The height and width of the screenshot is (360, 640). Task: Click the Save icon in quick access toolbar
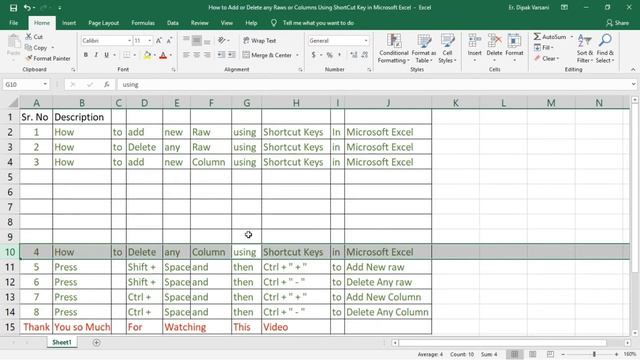[x=13, y=8]
